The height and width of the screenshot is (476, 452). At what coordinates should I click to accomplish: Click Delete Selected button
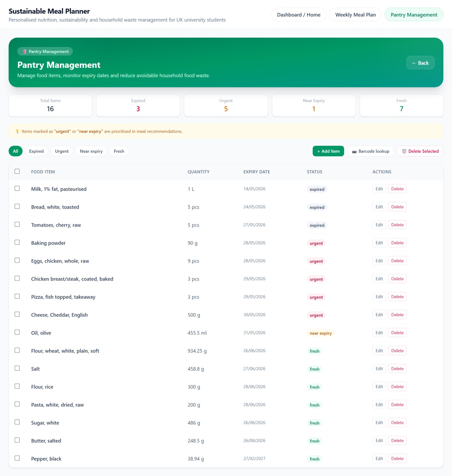tap(420, 151)
